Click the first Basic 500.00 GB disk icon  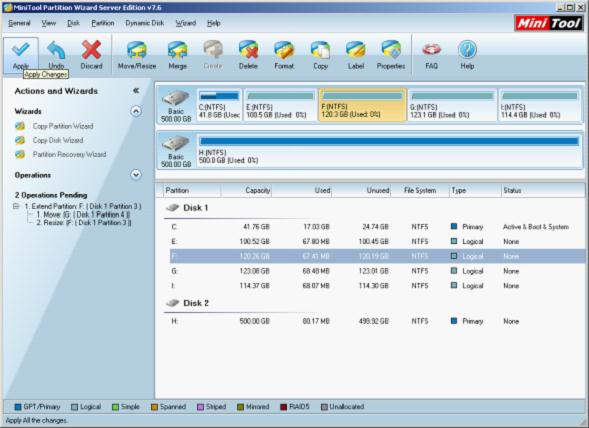(x=176, y=98)
